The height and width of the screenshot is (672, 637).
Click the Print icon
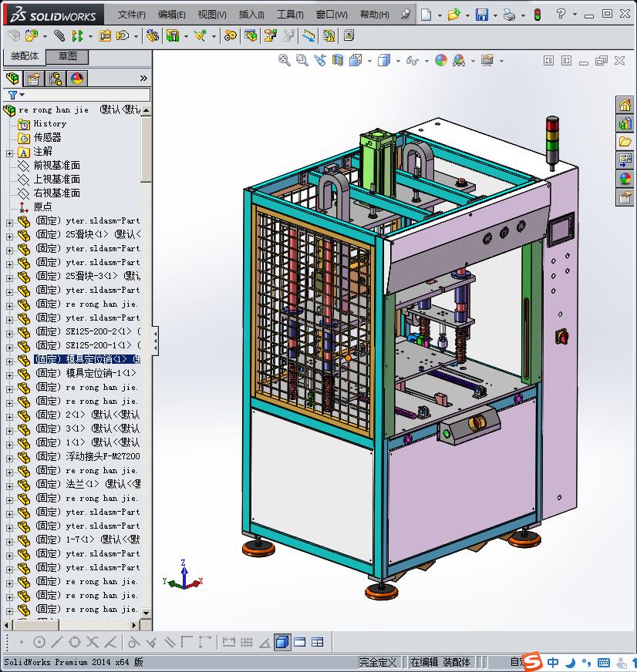[509, 15]
